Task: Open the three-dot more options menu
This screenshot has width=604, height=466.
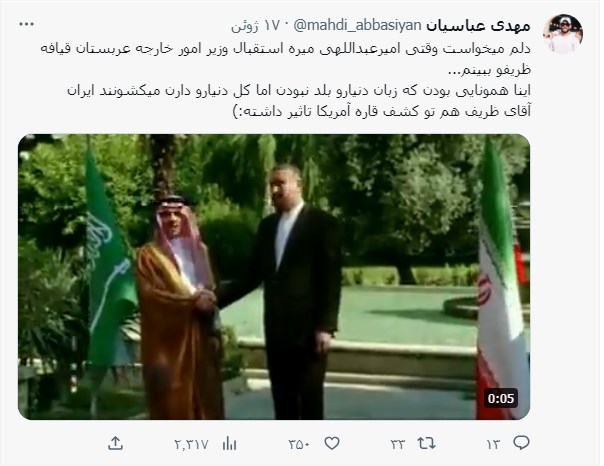Action: coord(27,24)
